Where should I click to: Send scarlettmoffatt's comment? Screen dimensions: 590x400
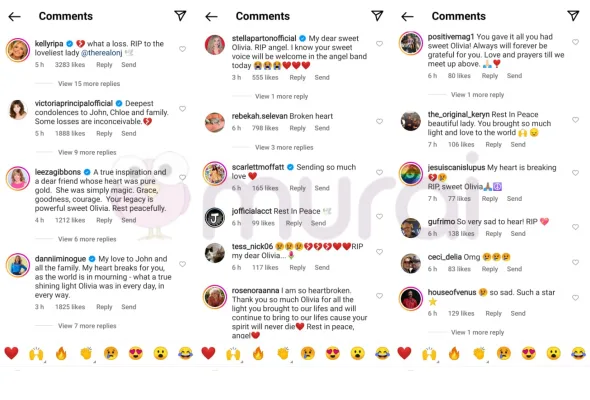click(322, 188)
